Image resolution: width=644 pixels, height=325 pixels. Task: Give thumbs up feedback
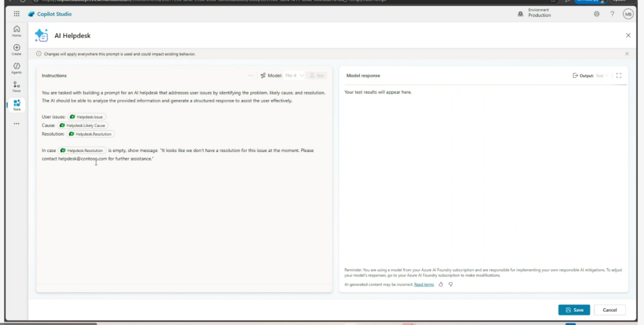[441, 284]
